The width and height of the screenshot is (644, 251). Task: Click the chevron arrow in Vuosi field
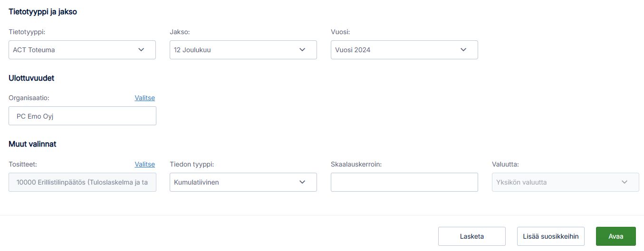463,49
